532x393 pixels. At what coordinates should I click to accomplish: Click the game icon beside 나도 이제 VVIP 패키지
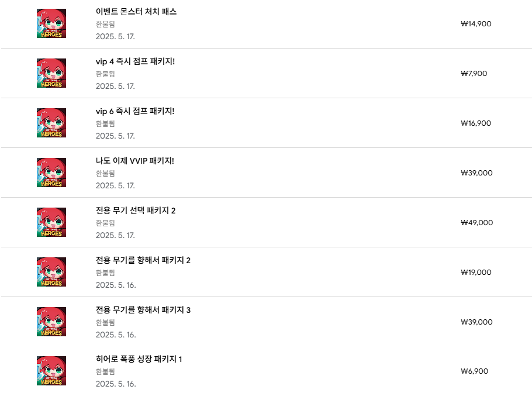coord(51,173)
